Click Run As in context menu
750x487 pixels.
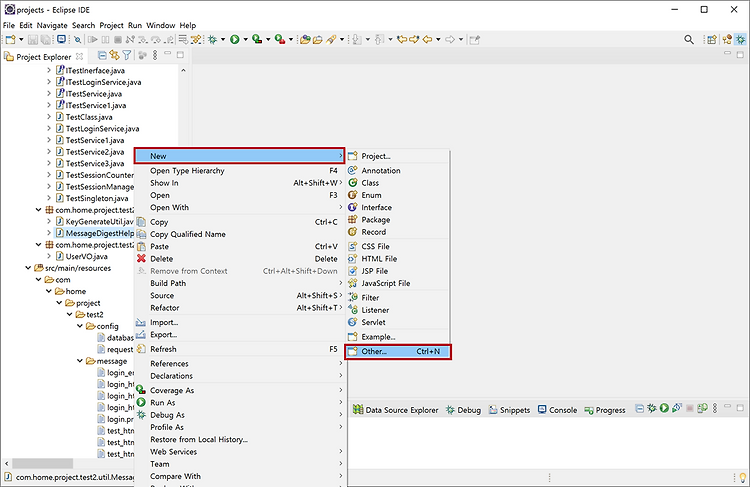(239, 403)
